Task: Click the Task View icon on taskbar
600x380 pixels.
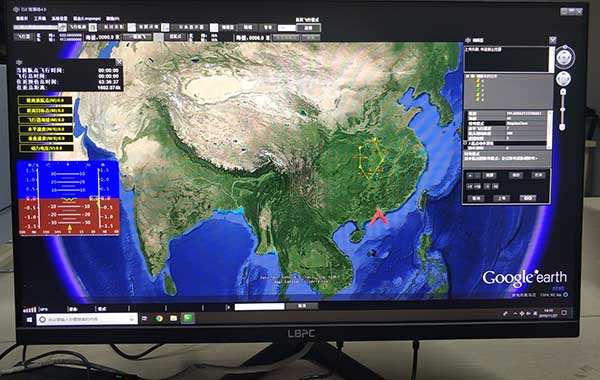Action: coord(145,318)
